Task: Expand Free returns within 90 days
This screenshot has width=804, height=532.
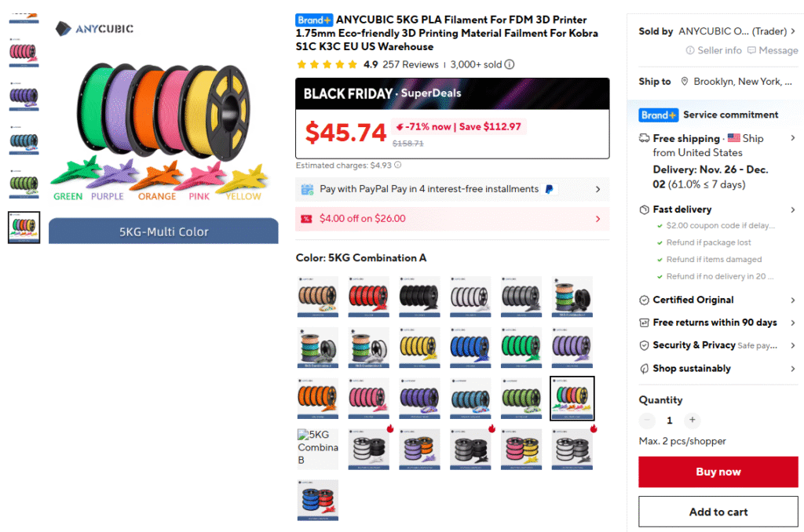Action: (x=718, y=322)
